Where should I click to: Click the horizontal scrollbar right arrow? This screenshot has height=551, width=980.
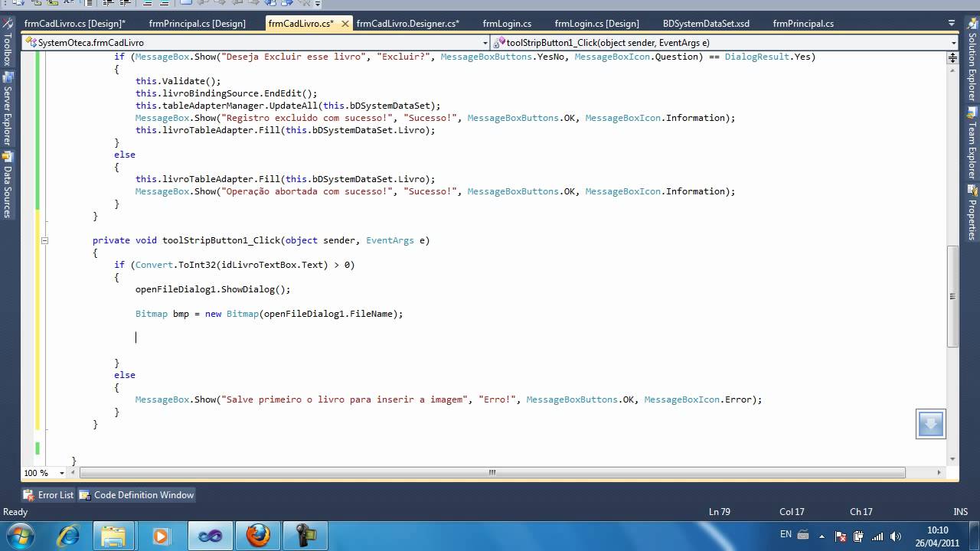tap(940, 473)
